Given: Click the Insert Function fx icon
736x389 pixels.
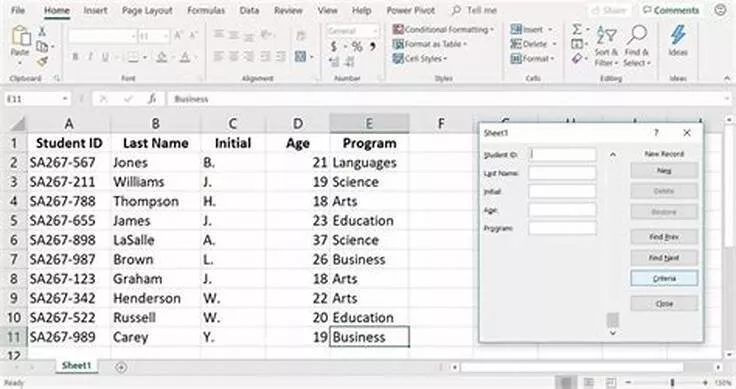Looking at the screenshot, I should [x=152, y=99].
